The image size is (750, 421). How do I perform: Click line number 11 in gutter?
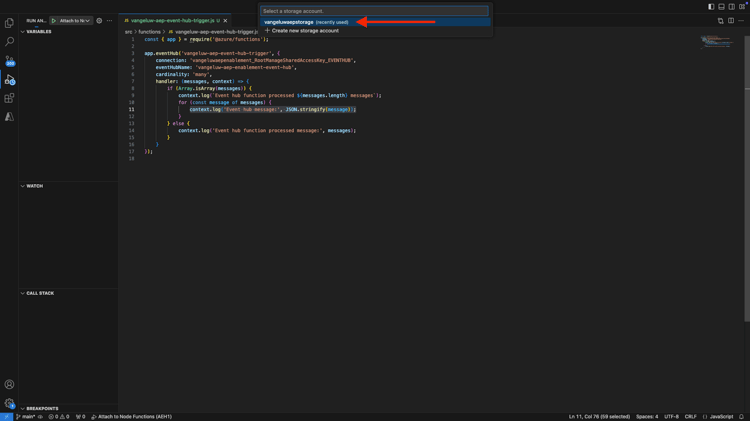pos(132,109)
